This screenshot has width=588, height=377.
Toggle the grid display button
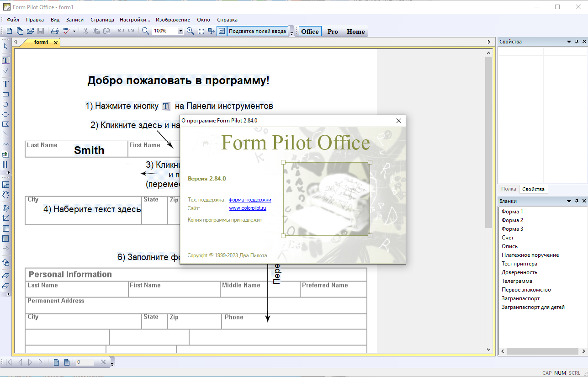201,31
